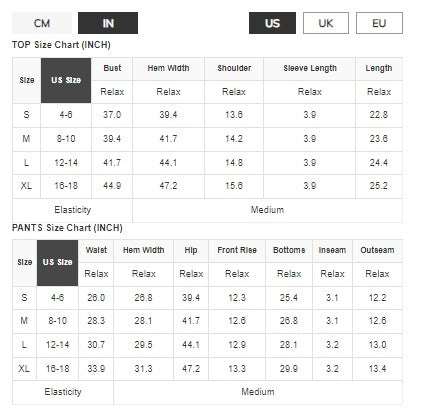Switch units to CM
This screenshot has height=415, width=422.
point(42,23)
